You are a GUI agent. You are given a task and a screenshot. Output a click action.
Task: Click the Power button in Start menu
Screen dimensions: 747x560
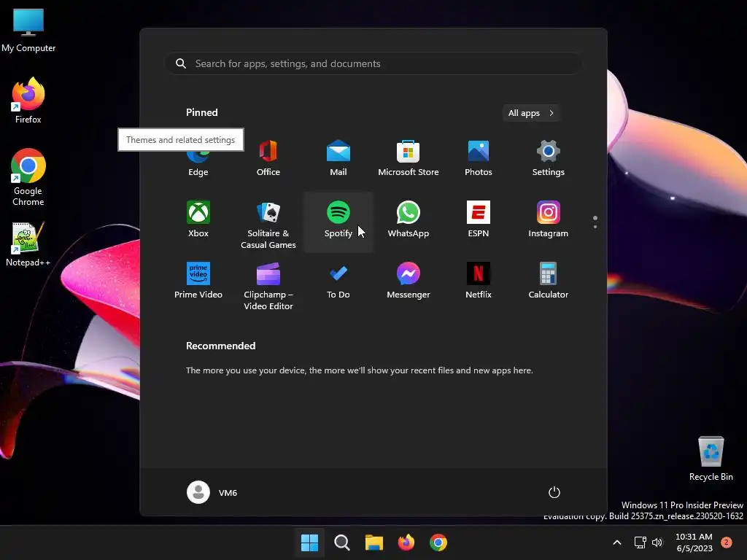554,492
